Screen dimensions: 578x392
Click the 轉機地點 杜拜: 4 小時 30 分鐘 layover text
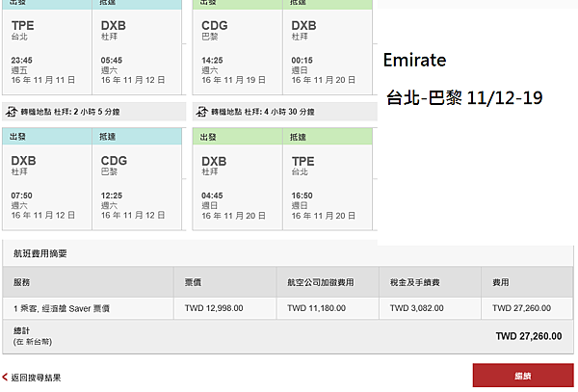263,112
